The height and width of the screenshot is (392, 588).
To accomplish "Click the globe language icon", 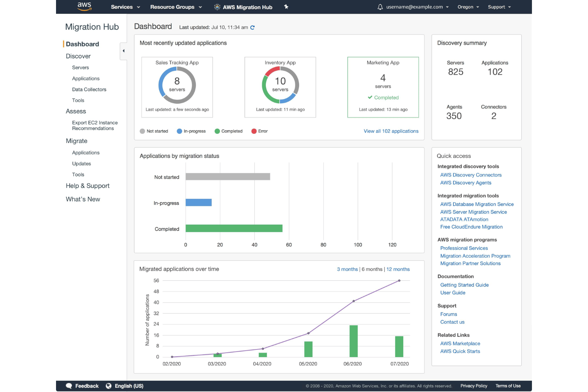I will pos(108,386).
